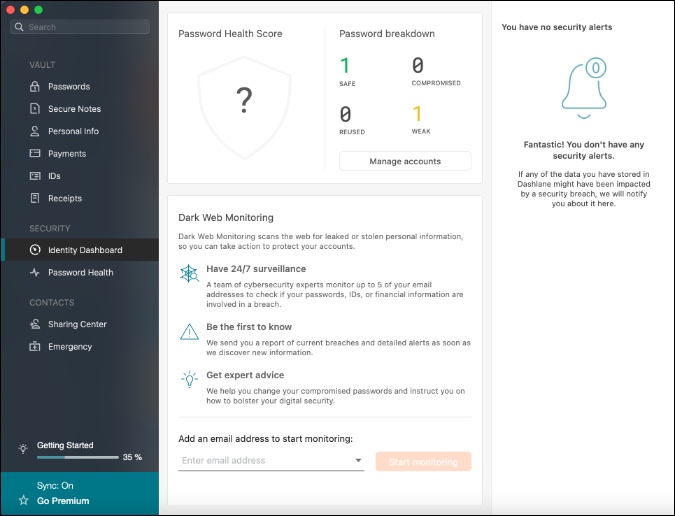
Task: Click Sync: On status
Action: [x=55, y=485]
